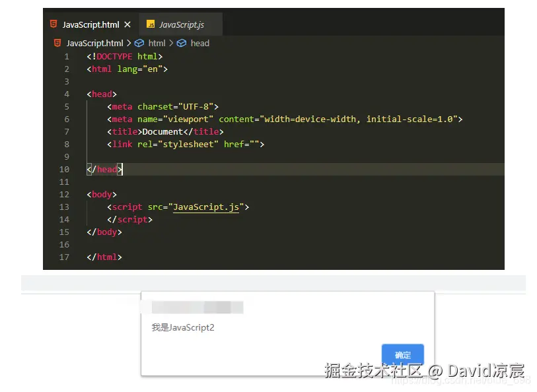Click the link rel="stylesheet" line
This screenshot has height=392, width=537.
tap(186, 145)
